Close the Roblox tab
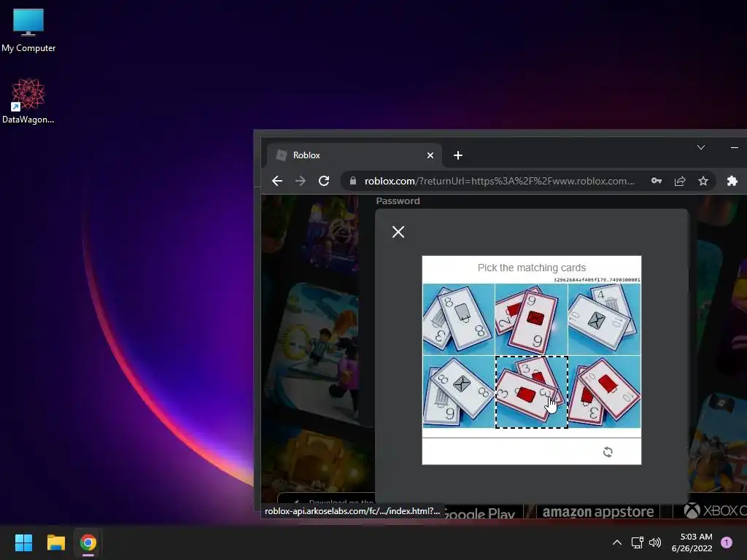The width and height of the screenshot is (747, 560). pyautogui.click(x=430, y=155)
